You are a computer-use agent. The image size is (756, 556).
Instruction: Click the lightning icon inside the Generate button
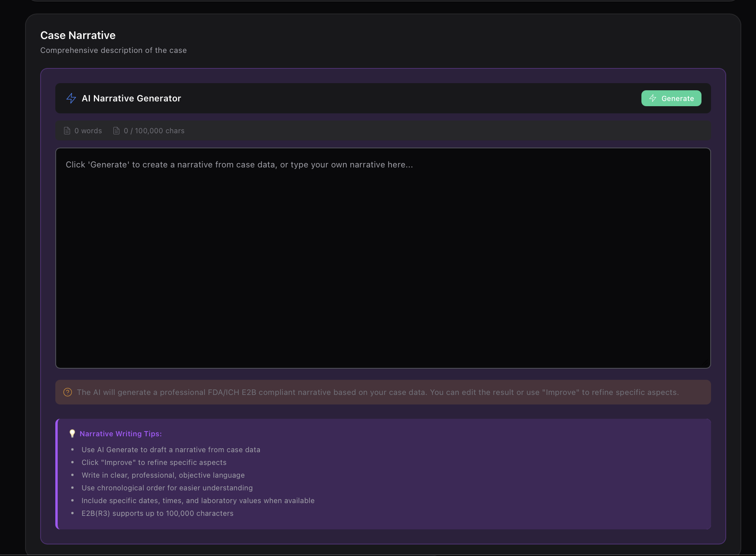click(x=653, y=98)
